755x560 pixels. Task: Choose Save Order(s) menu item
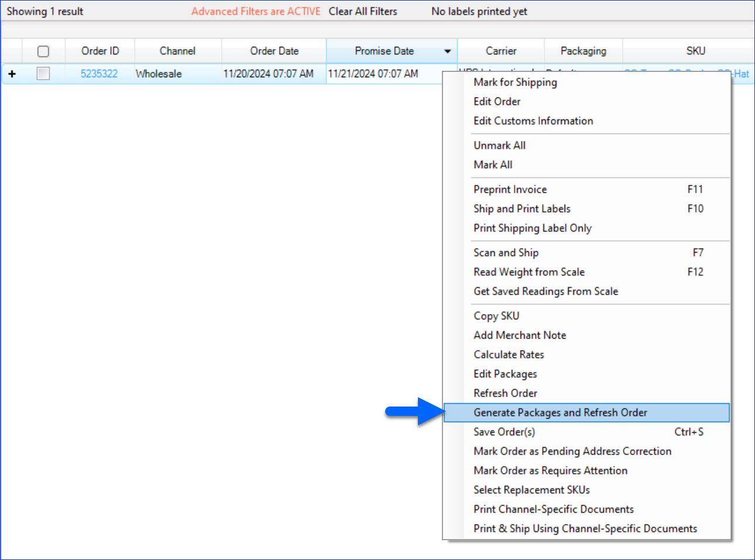[x=504, y=432]
